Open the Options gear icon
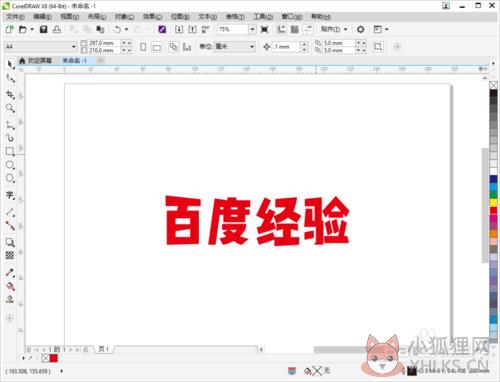This screenshot has height=382, width=500. tap(360, 29)
